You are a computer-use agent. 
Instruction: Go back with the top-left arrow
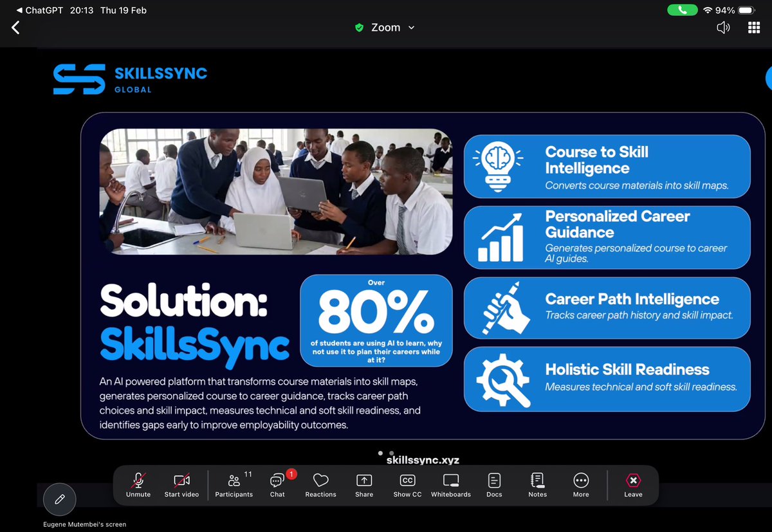click(x=15, y=28)
